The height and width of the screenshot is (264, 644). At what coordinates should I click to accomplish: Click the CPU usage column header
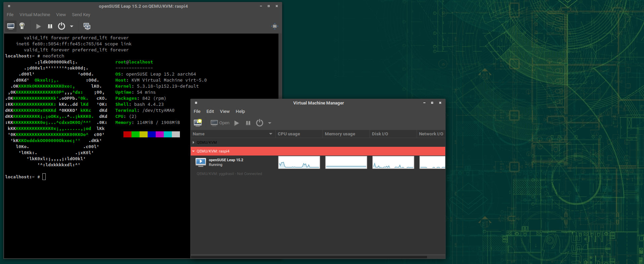[x=299, y=134]
